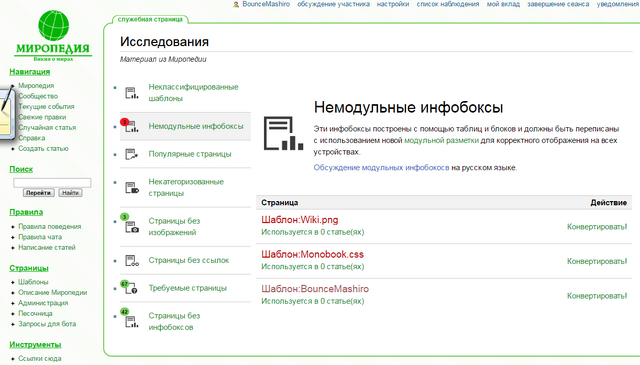Viewport: 640px width, 365px height.
Task: Click the notepad pencil icon at left edge
Action: tap(6, 115)
